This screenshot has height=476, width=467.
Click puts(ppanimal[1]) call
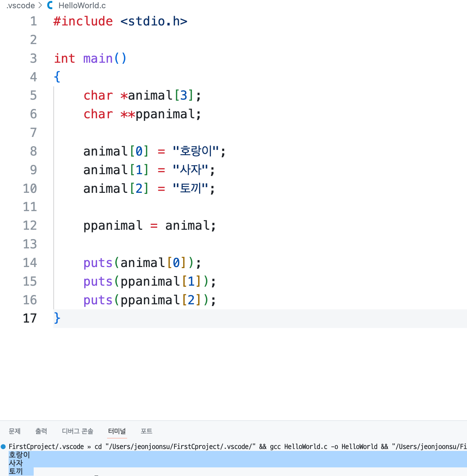tap(150, 281)
